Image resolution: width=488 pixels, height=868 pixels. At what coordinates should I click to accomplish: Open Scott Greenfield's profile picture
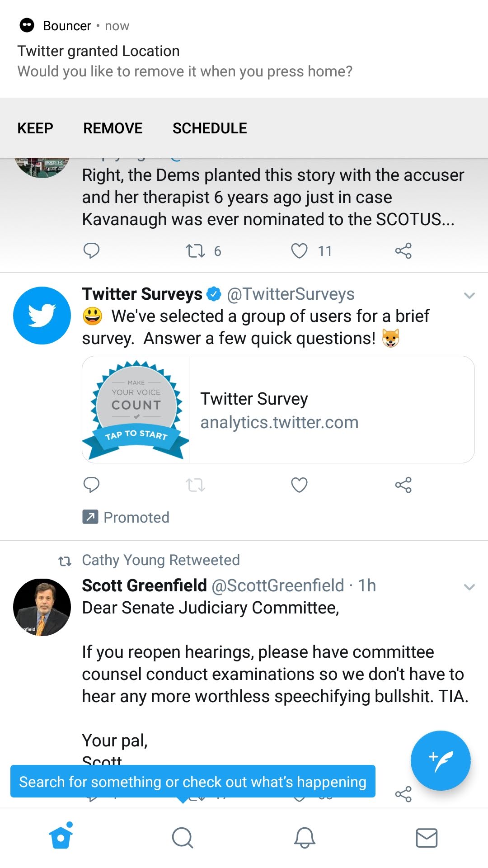[42, 607]
